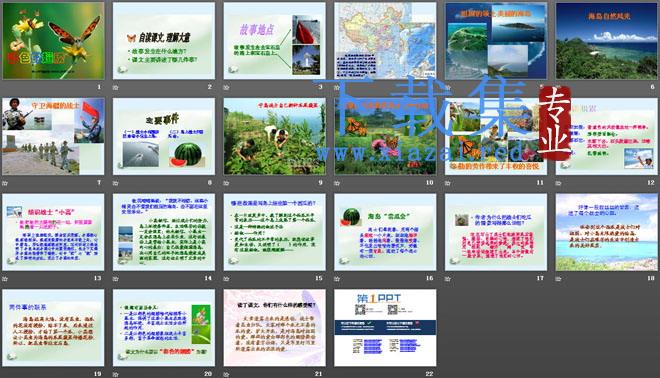Select slide 6 titled 海岛自然风光
Screen dimensions: 660x378
[x=607, y=41]
